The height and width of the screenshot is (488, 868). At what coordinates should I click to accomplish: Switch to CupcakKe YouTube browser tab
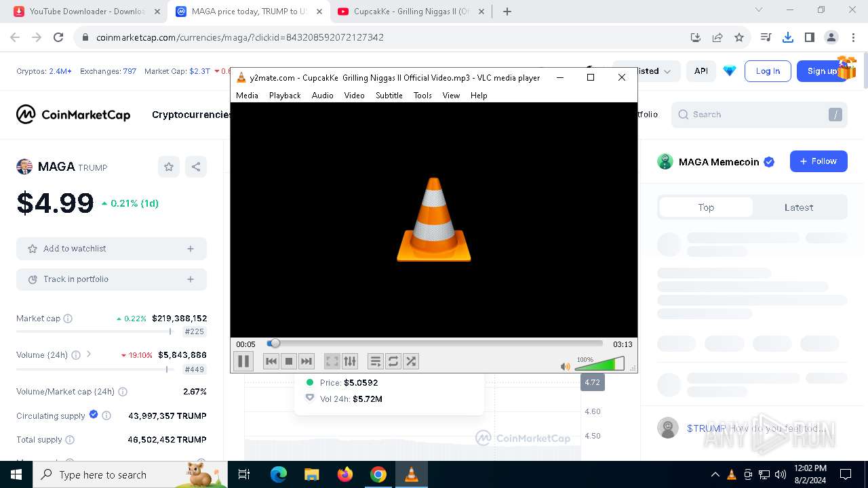412,12
